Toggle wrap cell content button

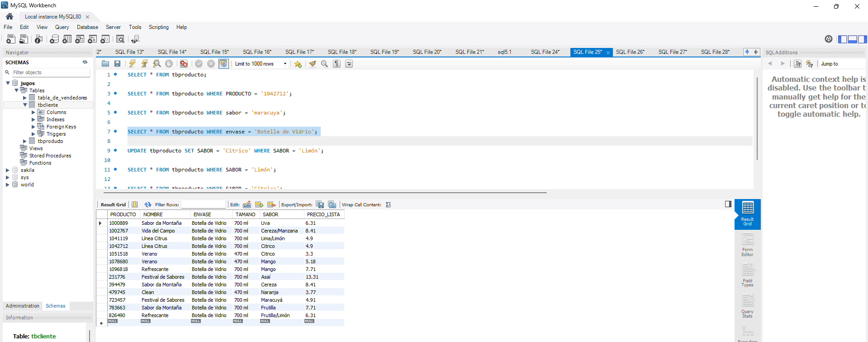click(388, 205)
